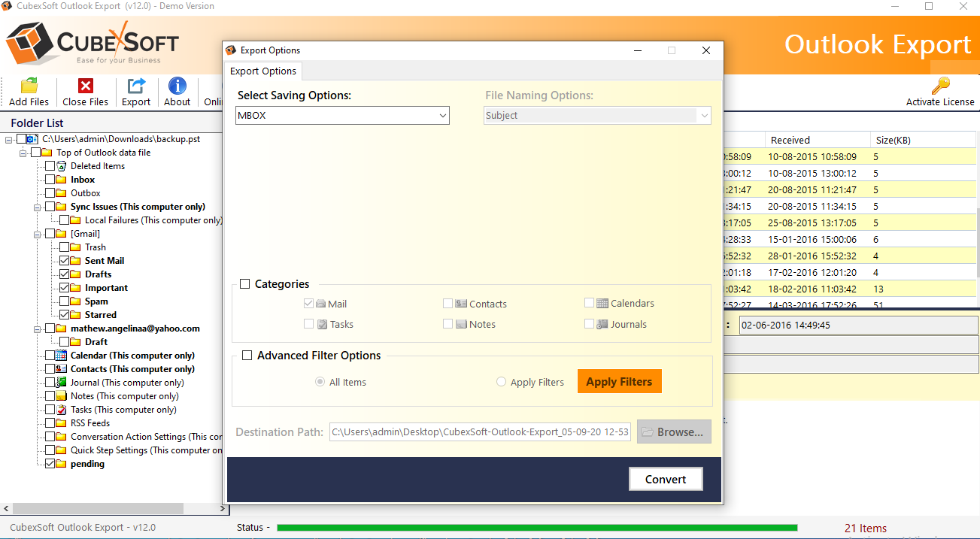Image resolution: width=980 pixels, height=539 pixels.
Task: Open the Export toolbar icon
Action: pos(136,86)
